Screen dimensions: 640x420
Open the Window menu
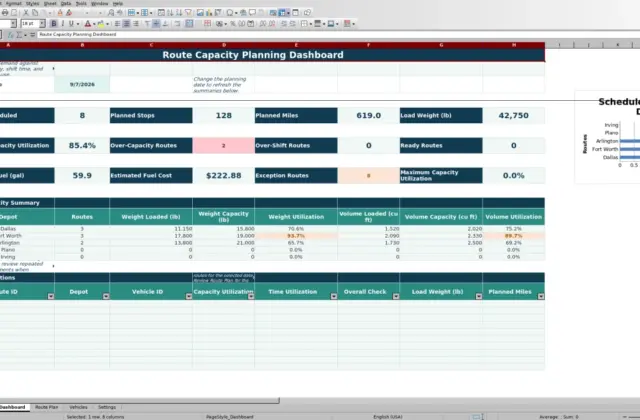tap(99, 3)
